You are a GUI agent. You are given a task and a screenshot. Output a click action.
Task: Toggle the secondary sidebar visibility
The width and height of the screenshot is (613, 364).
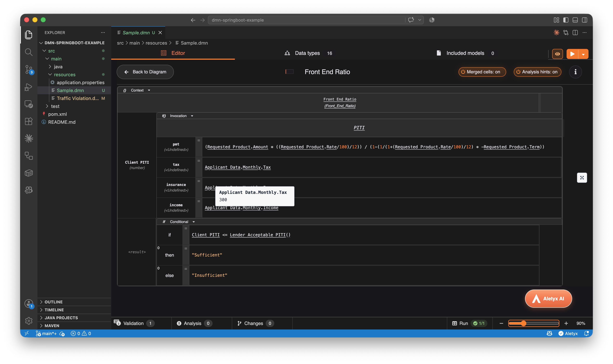click(584, 20)
